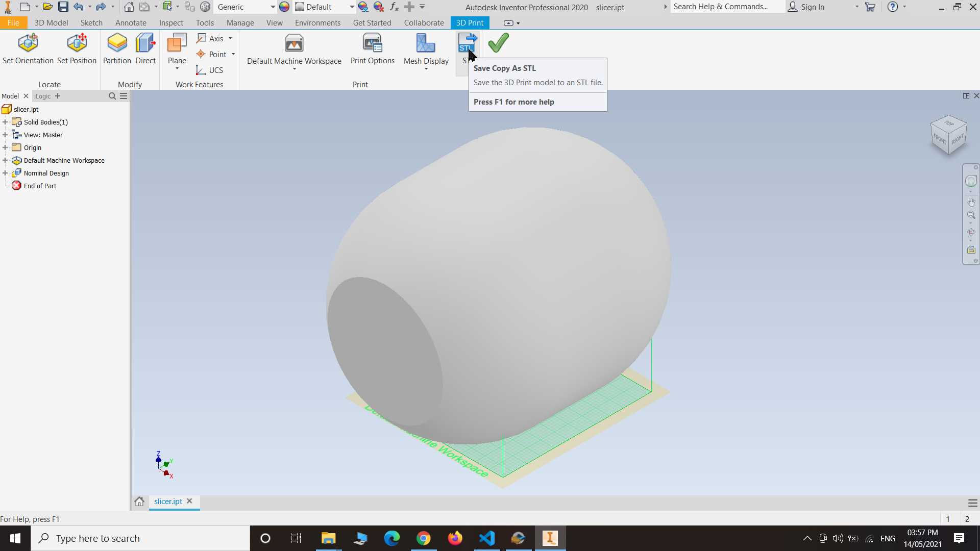
Task: Expand the Nominal Design node
Action: pyautogui.click(x=5, y=173)
